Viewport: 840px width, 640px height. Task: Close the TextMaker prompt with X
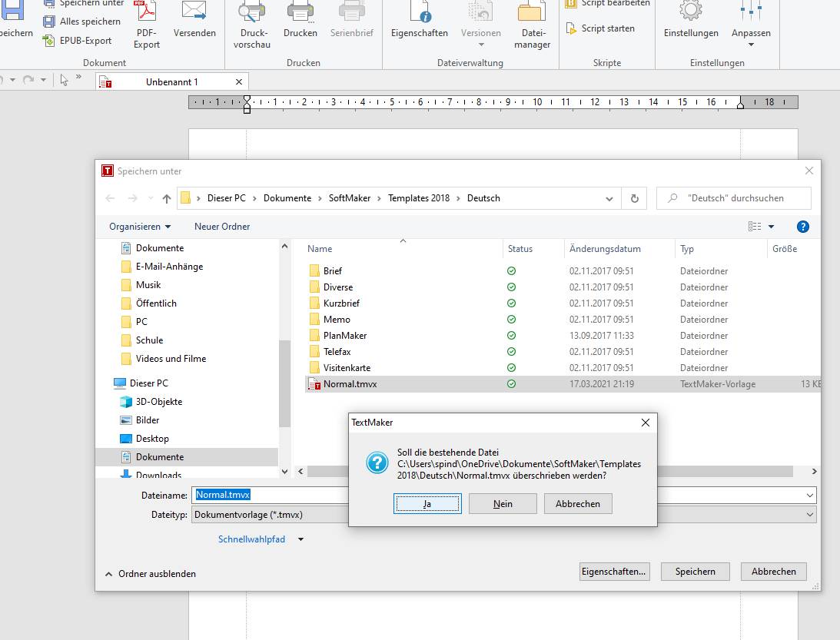(646, 423)
